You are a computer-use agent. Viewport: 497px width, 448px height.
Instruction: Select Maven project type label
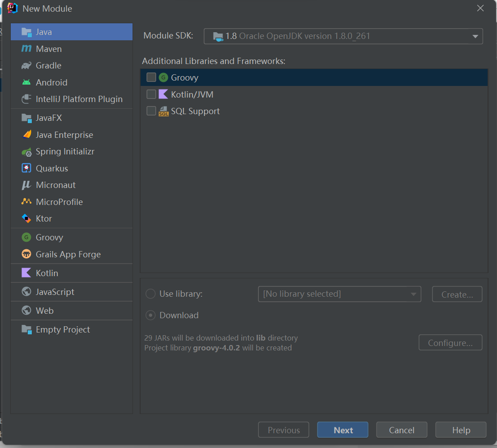pyautogui.click(x=49, y=49)
